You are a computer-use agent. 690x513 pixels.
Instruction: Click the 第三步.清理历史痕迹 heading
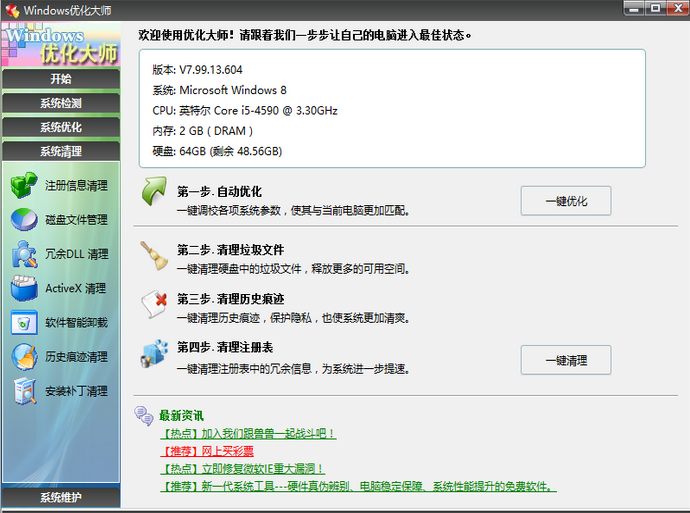coord(230,299)
